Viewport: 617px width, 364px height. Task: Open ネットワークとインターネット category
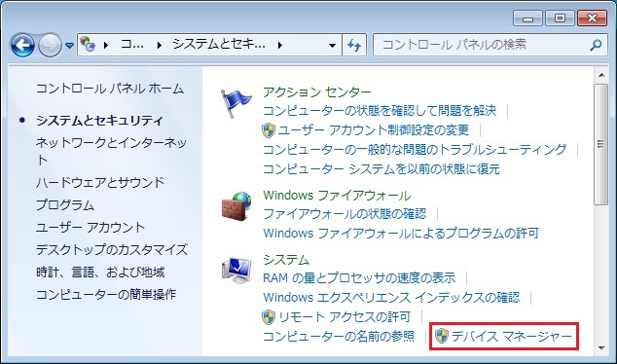pyautogui.click(x=111, y=151)
